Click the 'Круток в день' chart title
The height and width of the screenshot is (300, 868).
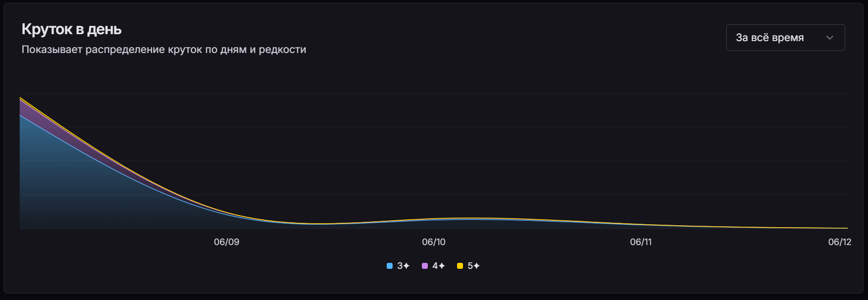(71, 30)
